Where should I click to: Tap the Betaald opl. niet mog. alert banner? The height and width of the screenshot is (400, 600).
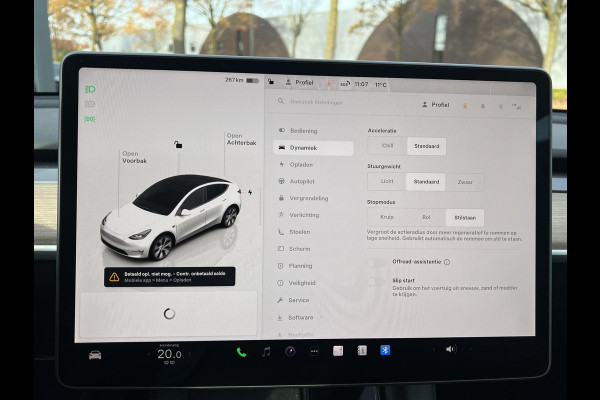[x=170, y=277]
